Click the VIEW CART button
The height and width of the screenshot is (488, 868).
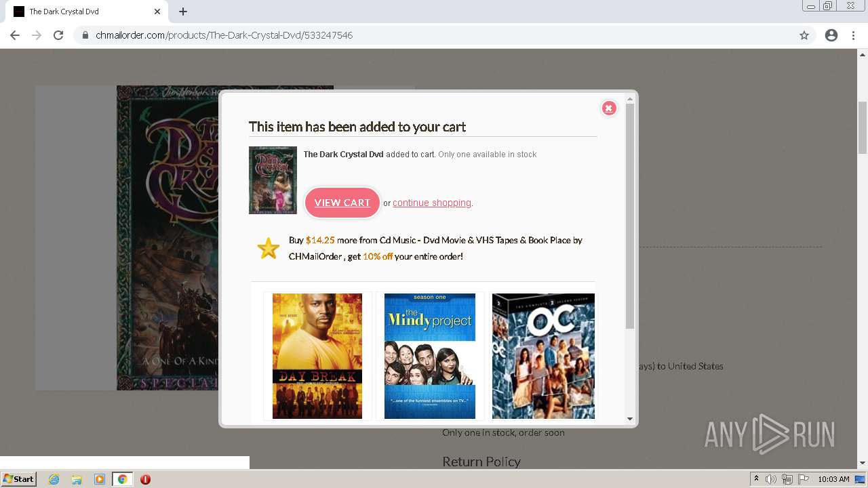pos(342,203)
